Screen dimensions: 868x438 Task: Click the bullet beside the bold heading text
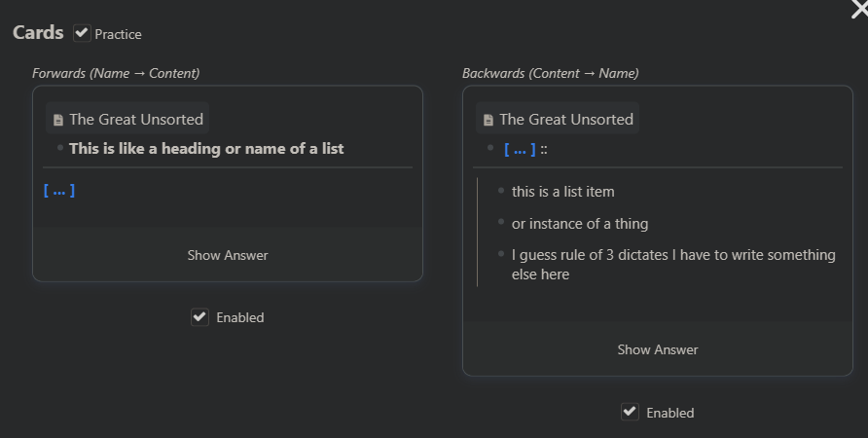(x=60, y=148)
